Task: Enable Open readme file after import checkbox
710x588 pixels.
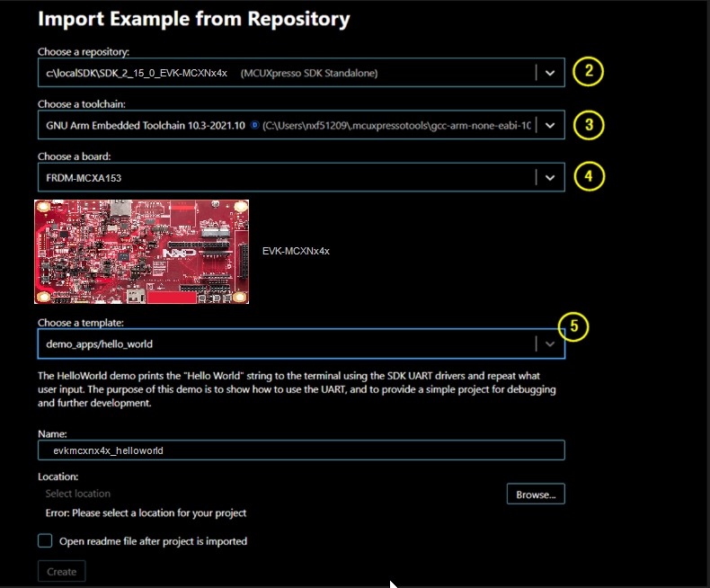Action: (45, 541)
